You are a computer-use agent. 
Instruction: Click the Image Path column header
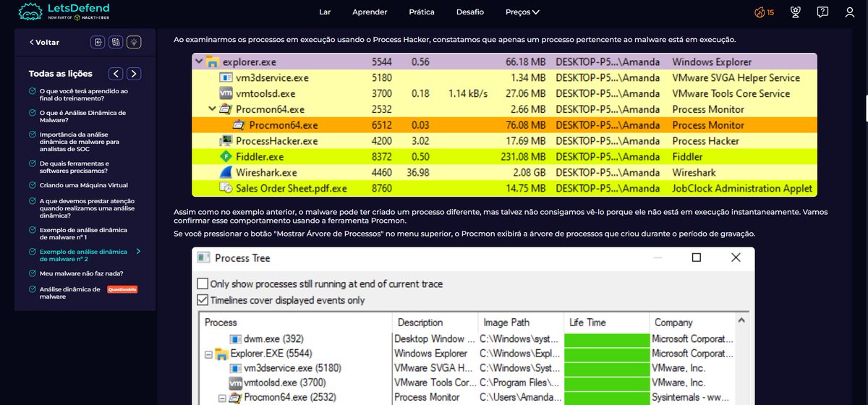(x=521, y=323)
